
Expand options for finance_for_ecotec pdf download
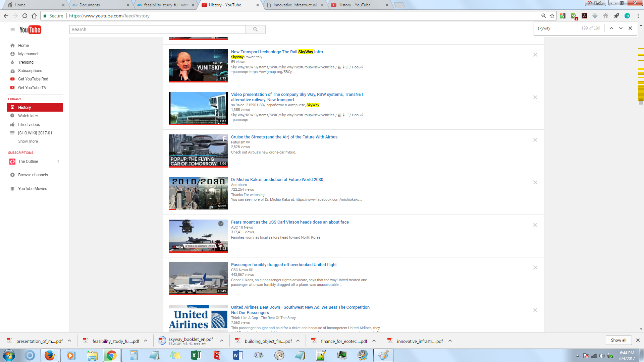pos(374,341)
